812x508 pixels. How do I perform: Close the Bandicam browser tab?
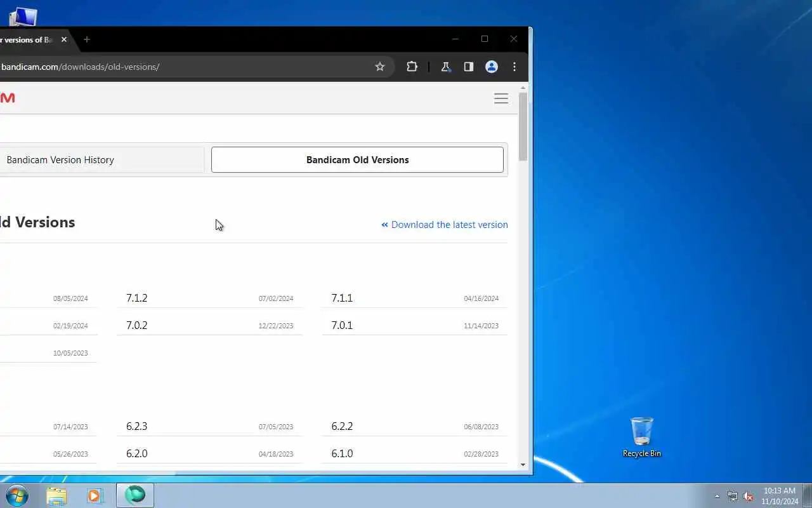tap(63, 39)
